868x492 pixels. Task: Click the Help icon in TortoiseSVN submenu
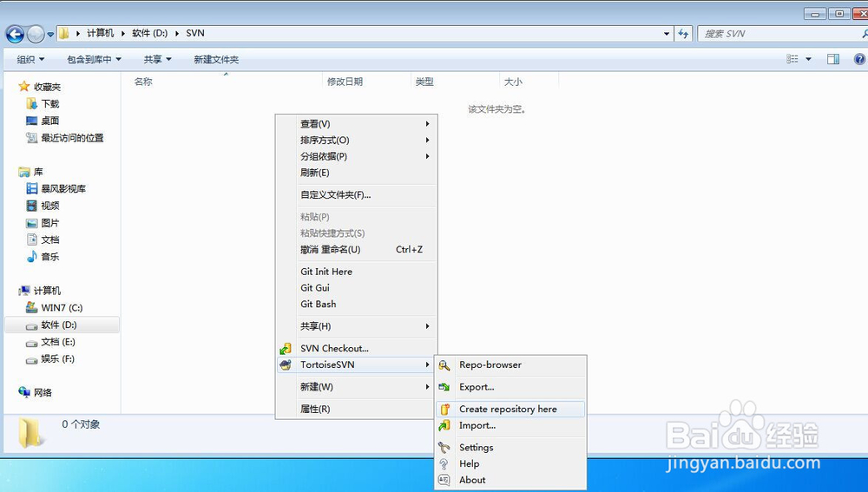coord(444,463)
